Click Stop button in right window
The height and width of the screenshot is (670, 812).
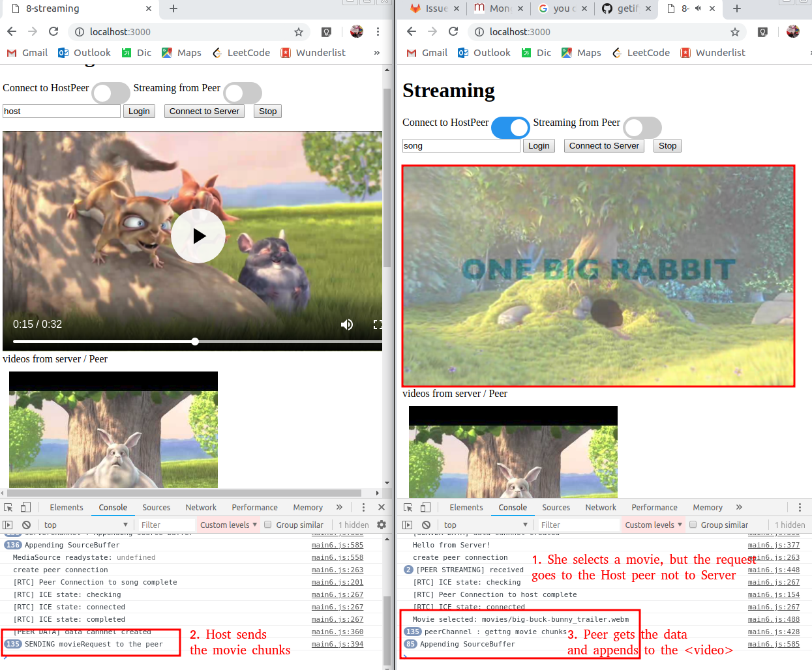tap(667, 146)
